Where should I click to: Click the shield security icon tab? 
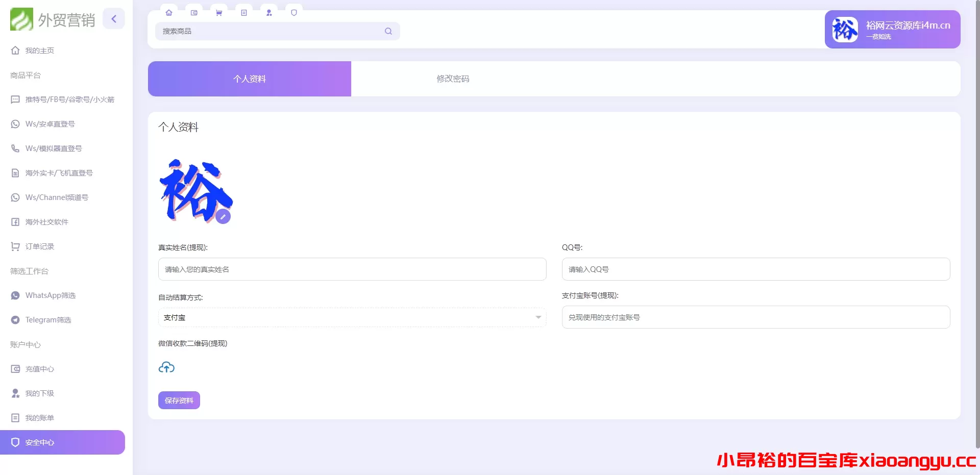tap(294, 13)
